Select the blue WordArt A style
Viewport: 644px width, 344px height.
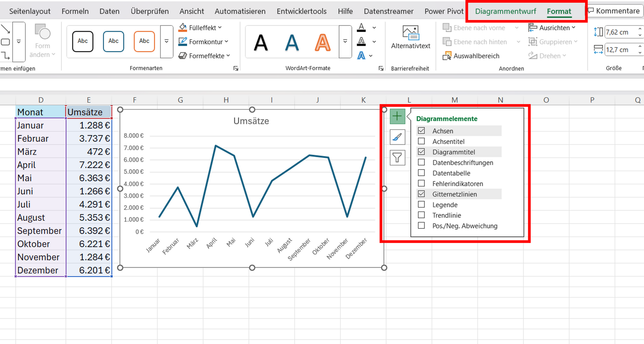pos(291,43)
